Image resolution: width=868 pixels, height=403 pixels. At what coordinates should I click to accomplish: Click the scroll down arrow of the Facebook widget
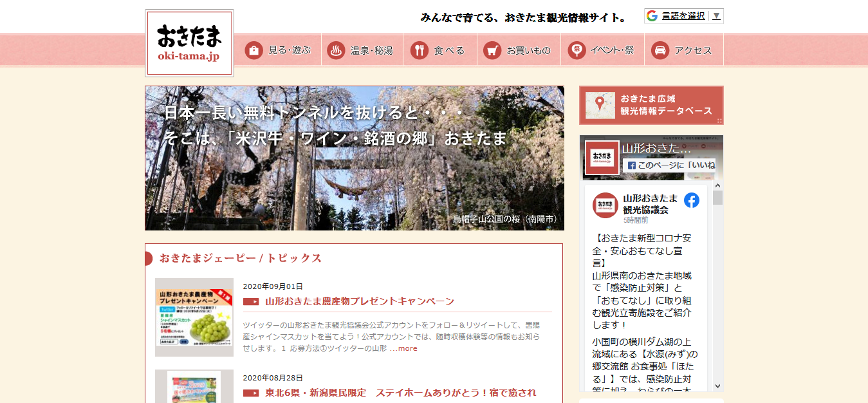tap(718, 386)
